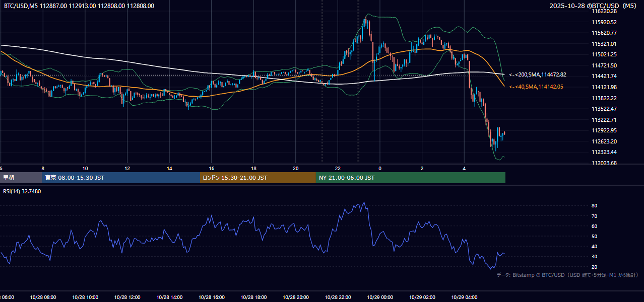Click the bottom time label 10/28 12:00
Viewport: 644px width, 302px height.
point(127,297)
